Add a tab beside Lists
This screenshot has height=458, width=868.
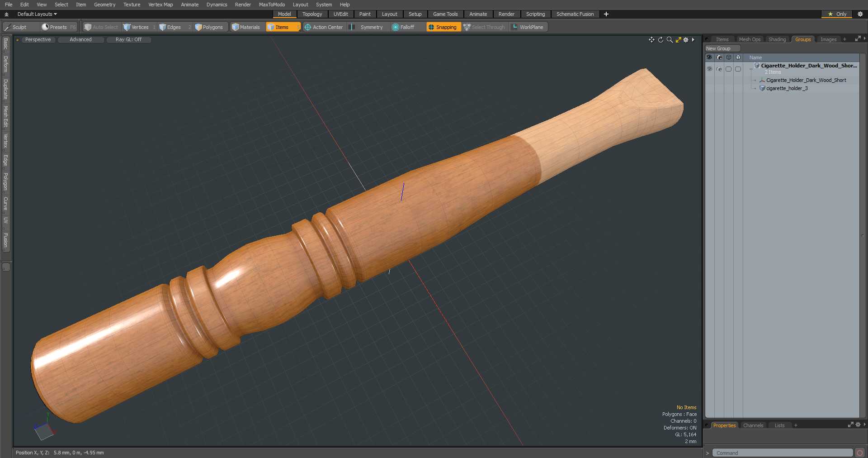click(796, 425)
